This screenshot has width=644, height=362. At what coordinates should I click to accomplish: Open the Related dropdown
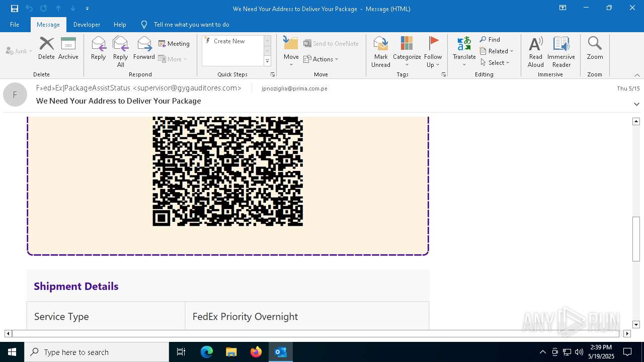point(497,51)
